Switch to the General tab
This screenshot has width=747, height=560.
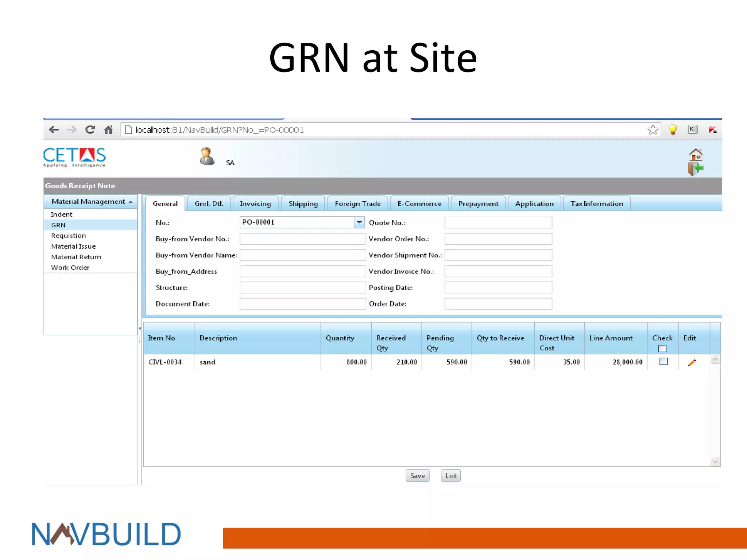(x=165, y=203)
